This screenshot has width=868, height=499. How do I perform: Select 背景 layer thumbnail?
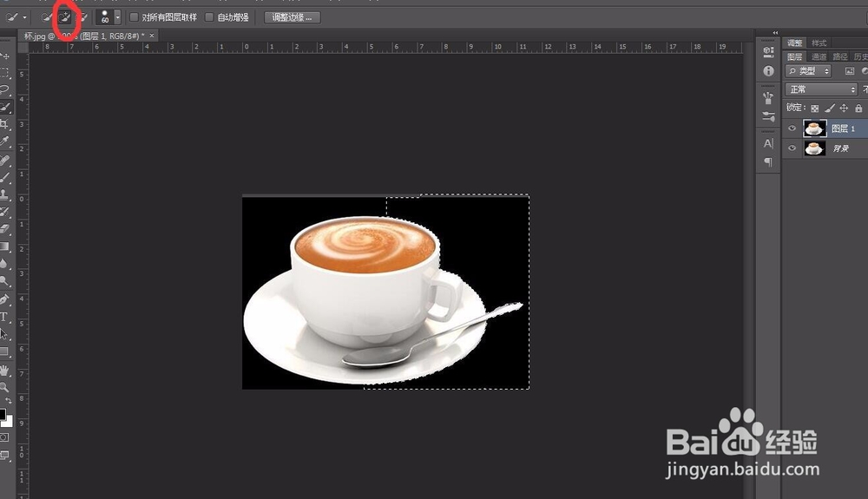(814, 148)
